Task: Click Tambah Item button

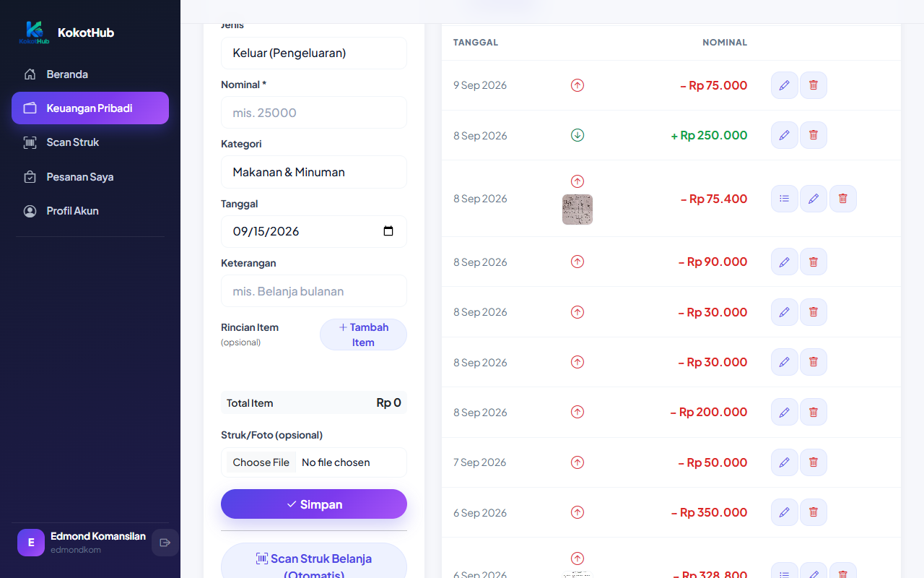Action: coord(363,335)
